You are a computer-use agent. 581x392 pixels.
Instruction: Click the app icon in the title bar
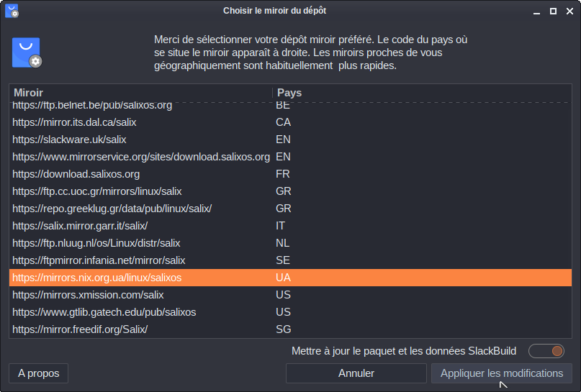tap(11, 11)
